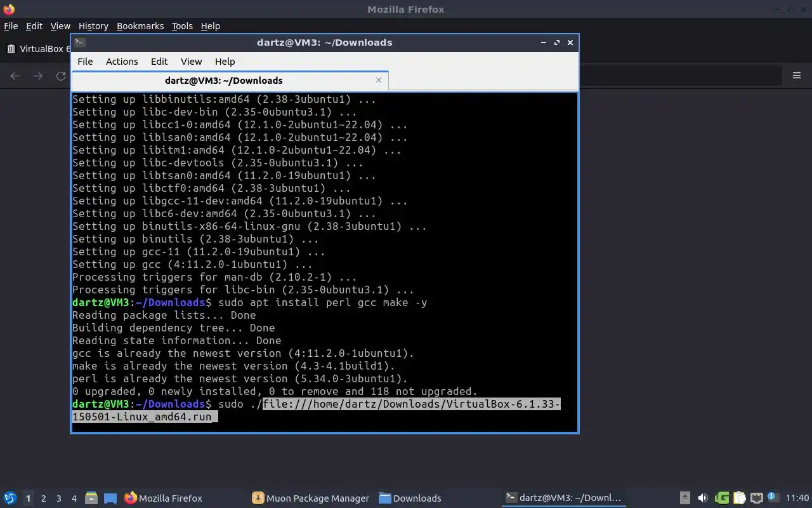The image size is (812, 508).
Task: Click 'Building dependency tree... Done' line
Action: [173, 328]
